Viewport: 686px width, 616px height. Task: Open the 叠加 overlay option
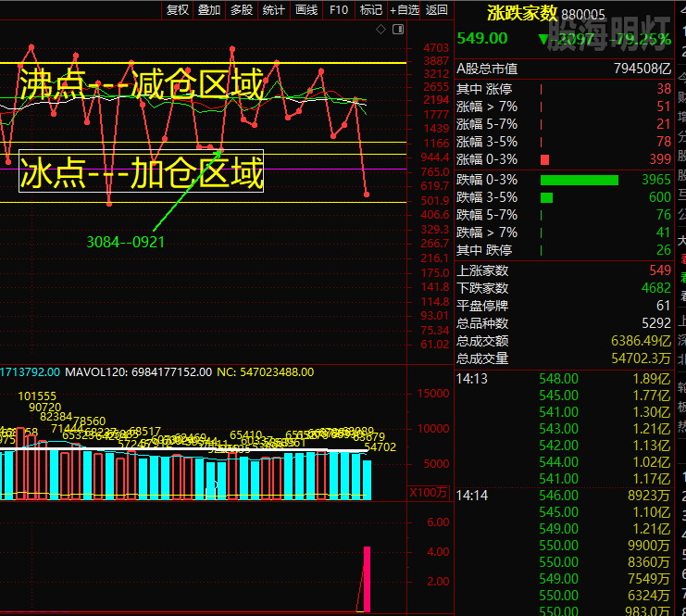(x=209, y=9)
